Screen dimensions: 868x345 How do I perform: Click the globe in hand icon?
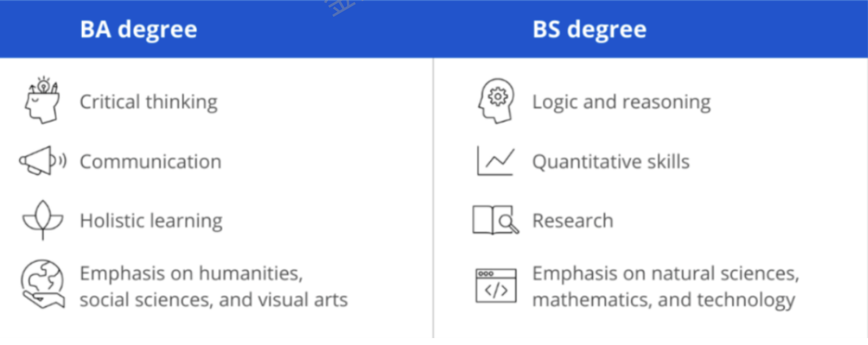pyautogui.click(x=43, y=285)
